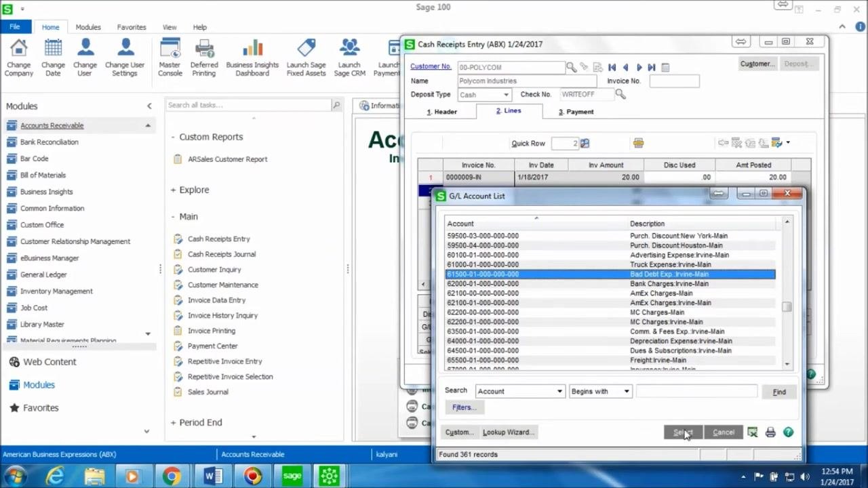Viewport: 868px width, 488px height.
Task: Select General Ledger module
Action: [x=43, y=274]
